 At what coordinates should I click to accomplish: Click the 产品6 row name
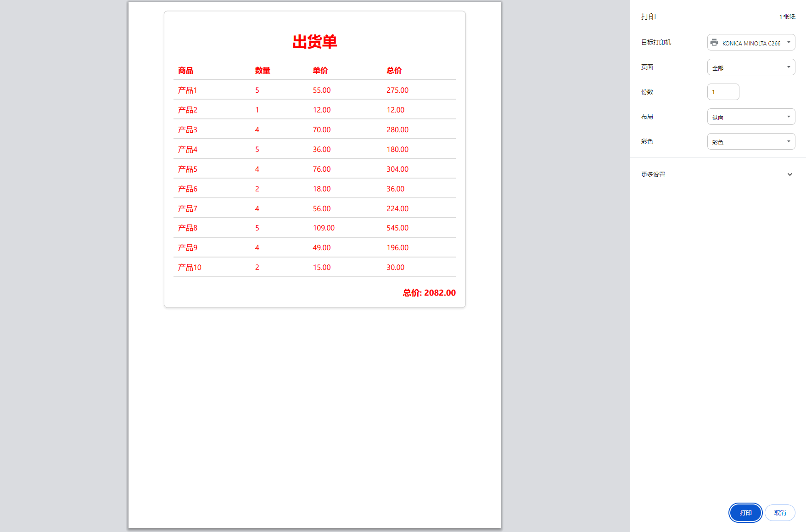click(x=188, y=189)
